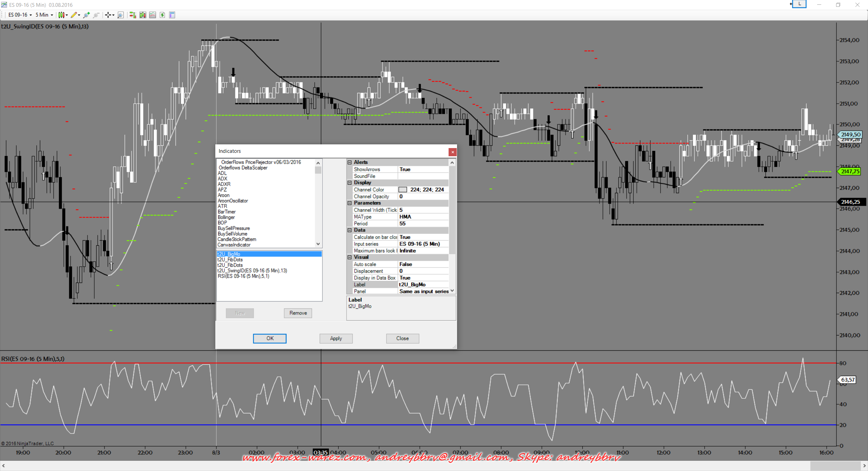
Task: Click the Remove button
Action: [x=298, y=313]
